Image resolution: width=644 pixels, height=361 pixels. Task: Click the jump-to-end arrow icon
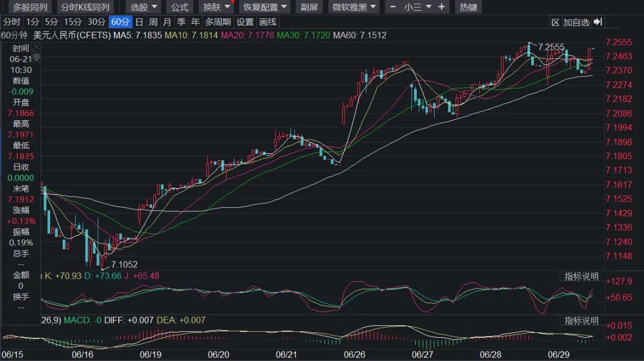click(598, 21)
